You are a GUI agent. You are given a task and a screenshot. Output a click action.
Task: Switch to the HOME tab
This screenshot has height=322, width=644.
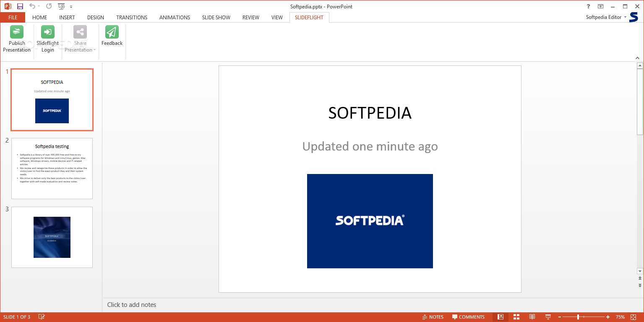tap(40, 18)
